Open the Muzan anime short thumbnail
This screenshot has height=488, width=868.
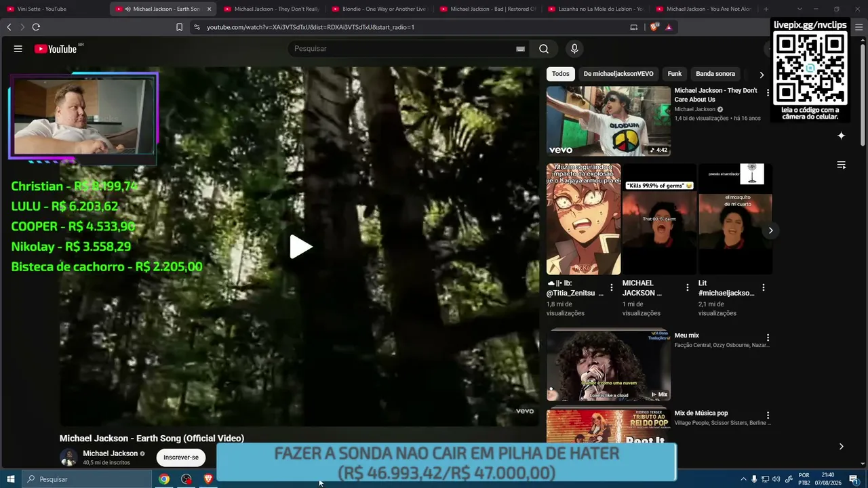pyautogui.click(x=583, y=219)
